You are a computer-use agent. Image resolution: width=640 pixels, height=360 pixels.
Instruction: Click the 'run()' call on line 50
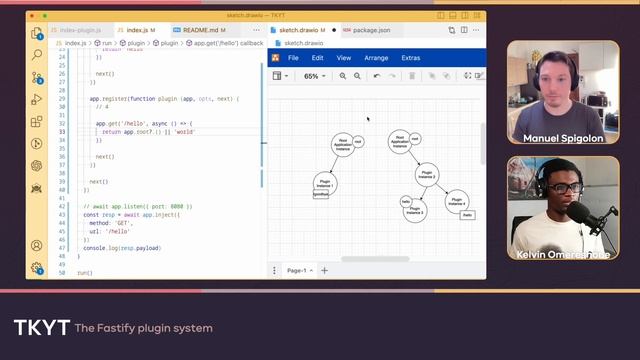(85, 273)
